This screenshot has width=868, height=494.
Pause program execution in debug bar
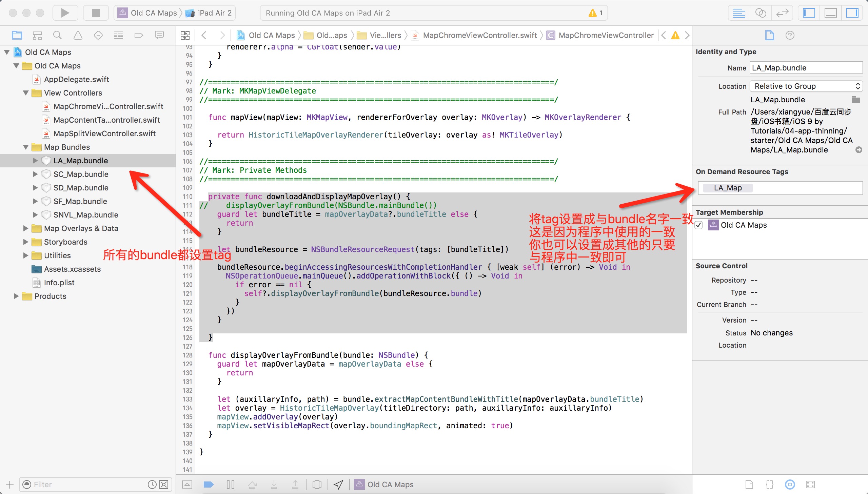pyautogui.click(x=231, y=485)
